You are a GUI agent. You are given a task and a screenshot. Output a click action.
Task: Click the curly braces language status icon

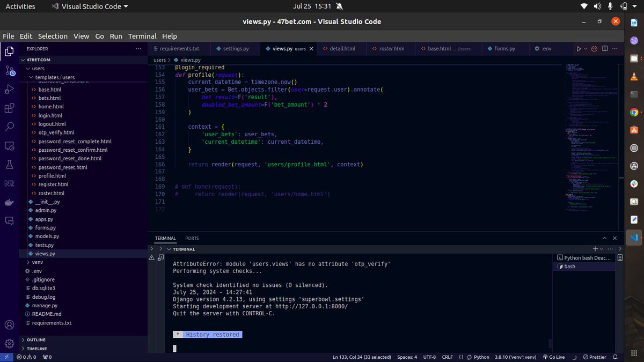(462, 357)
